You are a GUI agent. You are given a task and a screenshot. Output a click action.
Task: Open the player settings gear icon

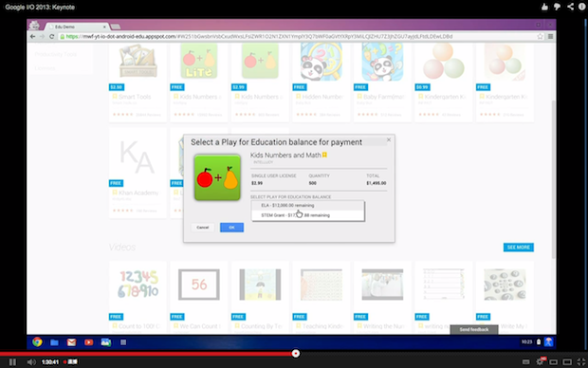pos(540,361)
